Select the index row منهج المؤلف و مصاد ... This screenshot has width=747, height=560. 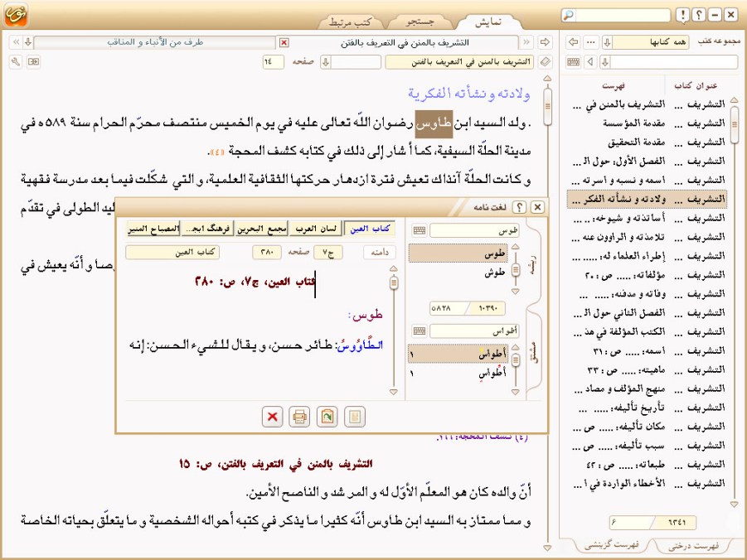(647, 389)
